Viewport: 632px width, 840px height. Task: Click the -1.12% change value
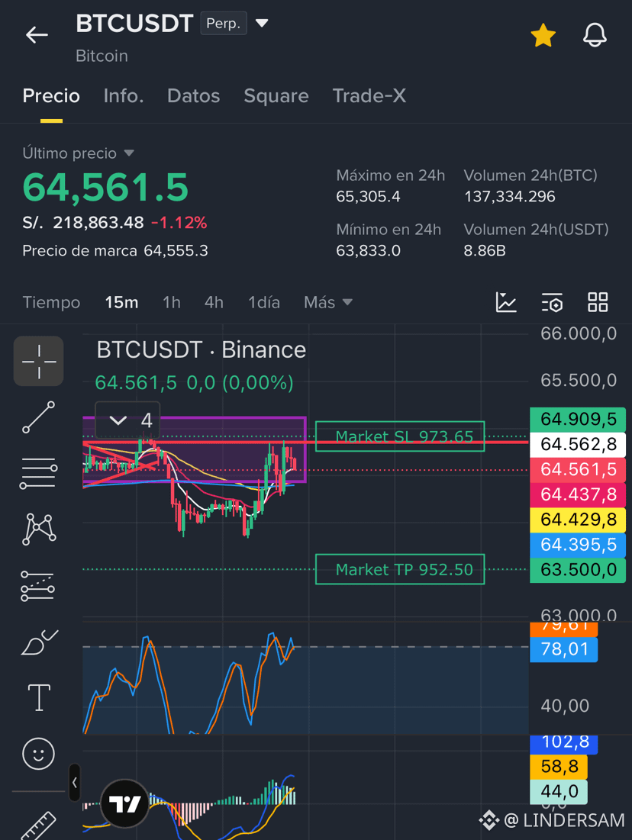pos(179,223)
